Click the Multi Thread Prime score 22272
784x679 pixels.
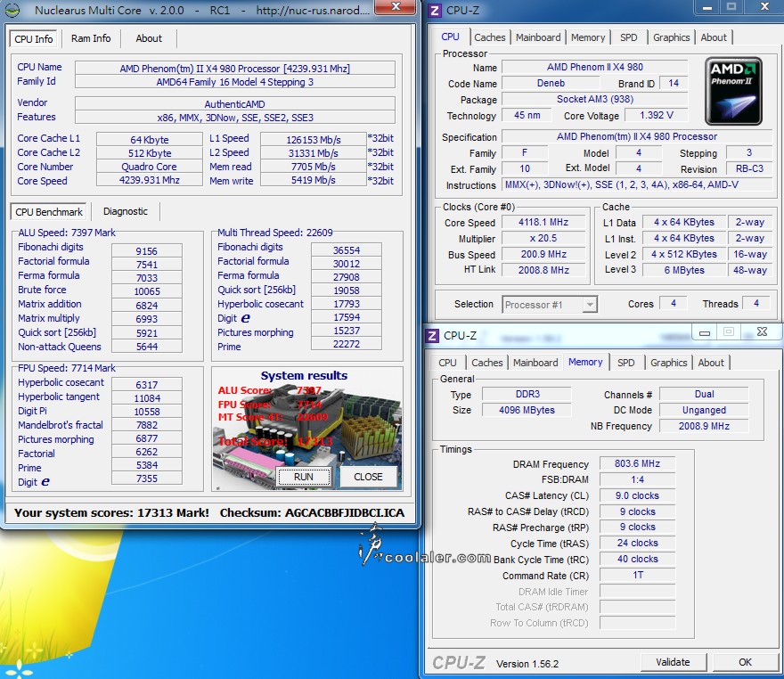click(x=346, y=344)
